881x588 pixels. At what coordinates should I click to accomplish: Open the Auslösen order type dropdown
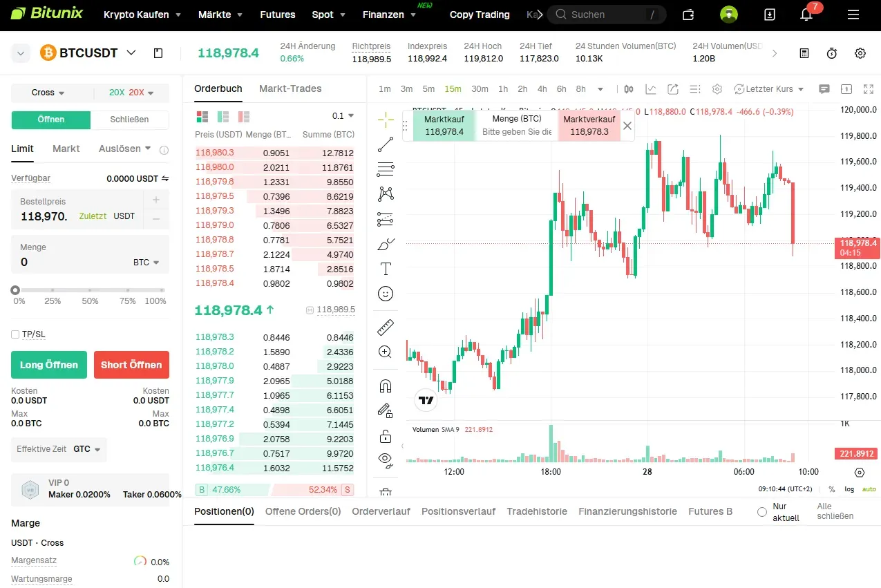124,149
